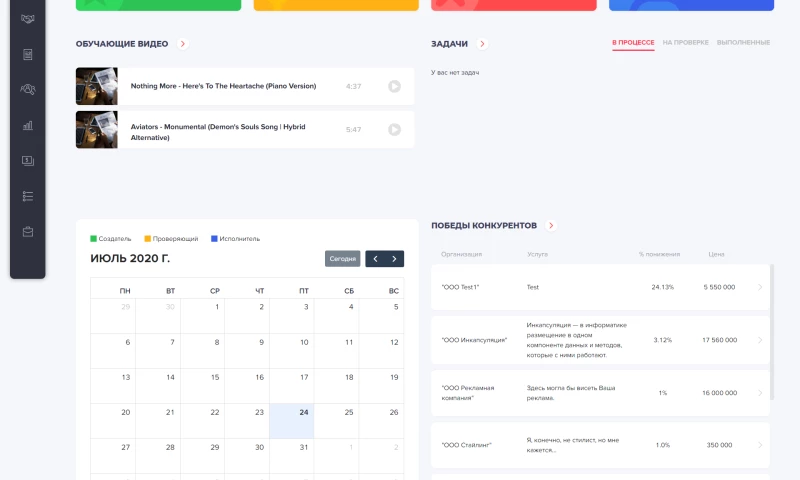This screenshot has height=480, width=800.
Task: Click the orange Проверяющий legend swatch
Action: coord(147,239)
